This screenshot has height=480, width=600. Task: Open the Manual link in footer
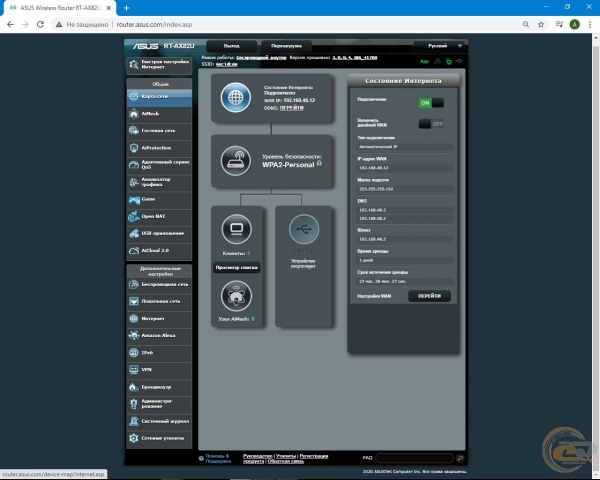[x=258, y=456]
